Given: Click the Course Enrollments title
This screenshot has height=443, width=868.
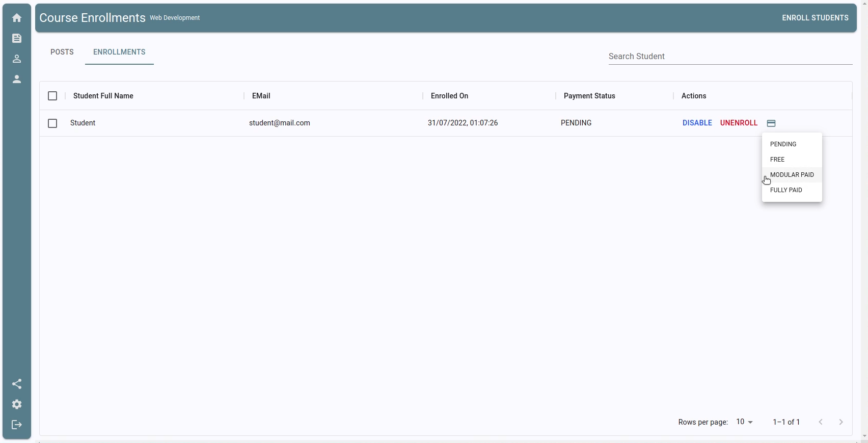Looking at the screenshot, I should click(x=92, y=18).
